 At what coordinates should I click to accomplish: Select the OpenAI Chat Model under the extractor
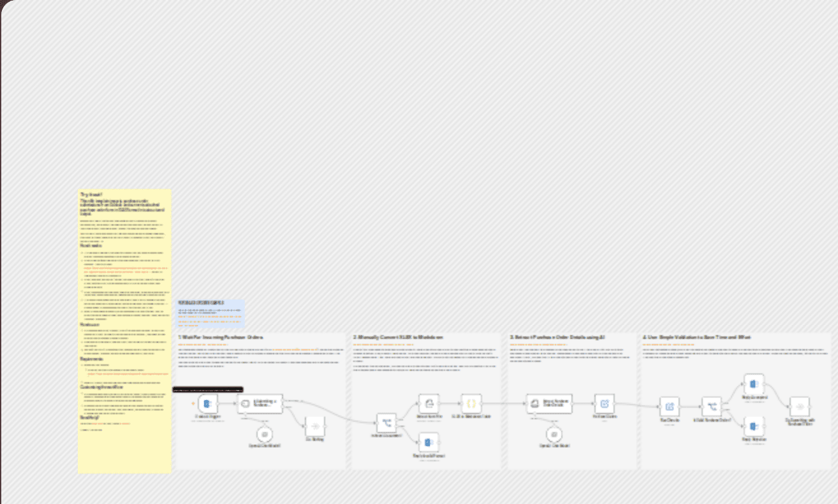554,434
